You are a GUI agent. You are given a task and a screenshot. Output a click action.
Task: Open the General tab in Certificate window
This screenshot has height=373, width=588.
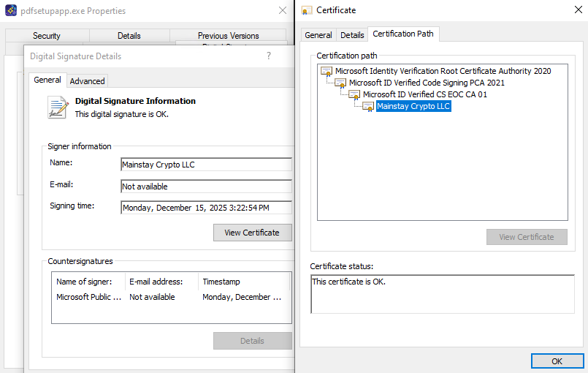[318, 35]
